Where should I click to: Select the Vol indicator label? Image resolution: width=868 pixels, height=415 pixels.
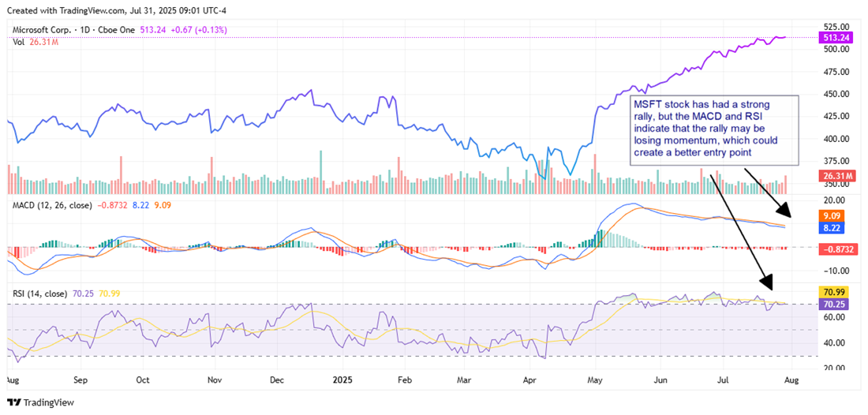coord(17,42)
